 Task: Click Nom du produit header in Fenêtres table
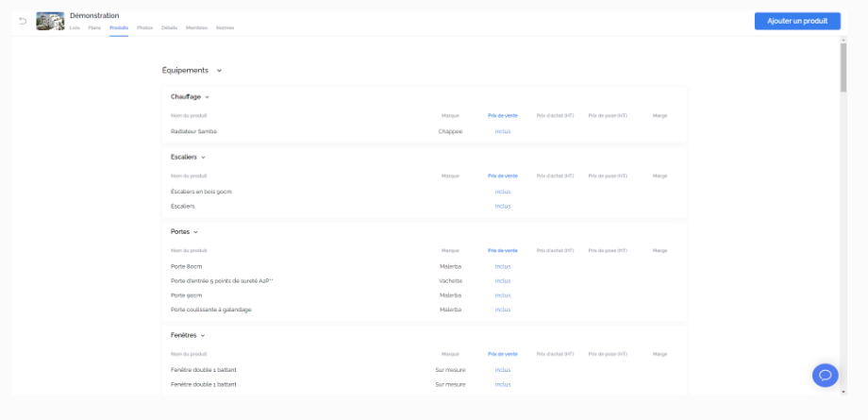189,354
